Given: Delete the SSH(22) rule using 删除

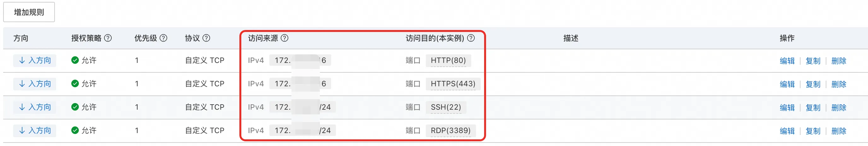Looking at the screenshot, I should coord(839,107).
